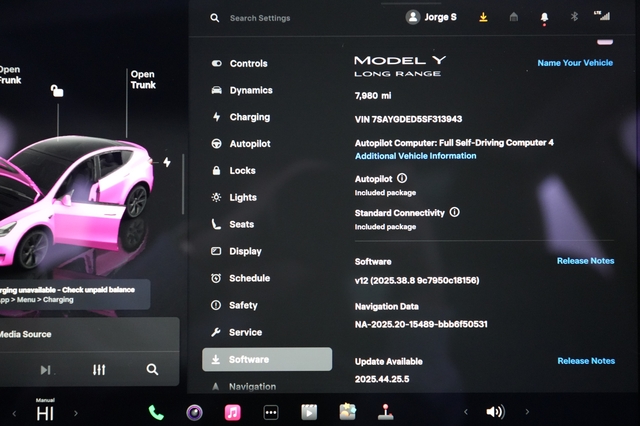Viewport: 640px width, 426px height.
Task: Open the Theater video app icon
Action: pyautogui.click(x=309, y=412)
